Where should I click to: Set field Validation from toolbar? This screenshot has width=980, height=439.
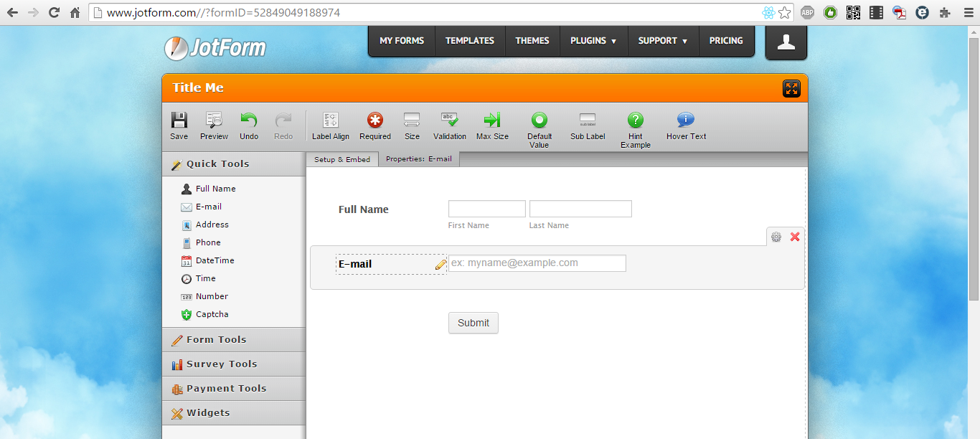coord(450,121)
